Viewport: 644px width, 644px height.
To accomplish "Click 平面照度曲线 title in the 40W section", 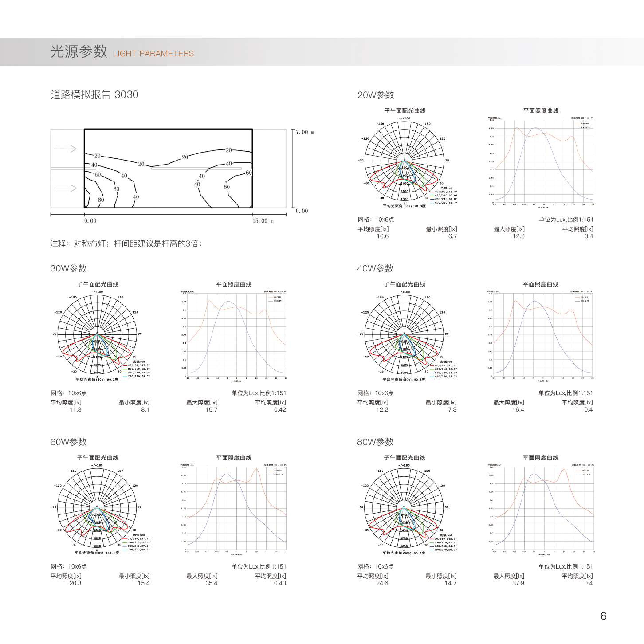I will tap(541, 284).
